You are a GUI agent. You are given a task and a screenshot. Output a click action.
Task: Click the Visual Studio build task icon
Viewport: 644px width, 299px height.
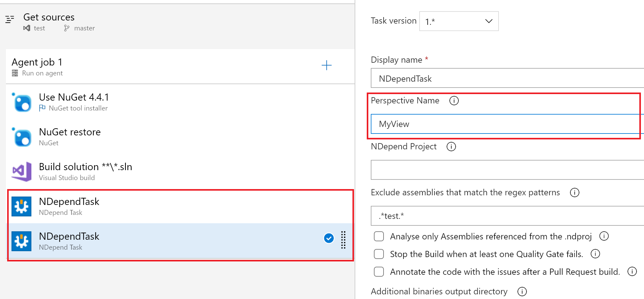22,172
